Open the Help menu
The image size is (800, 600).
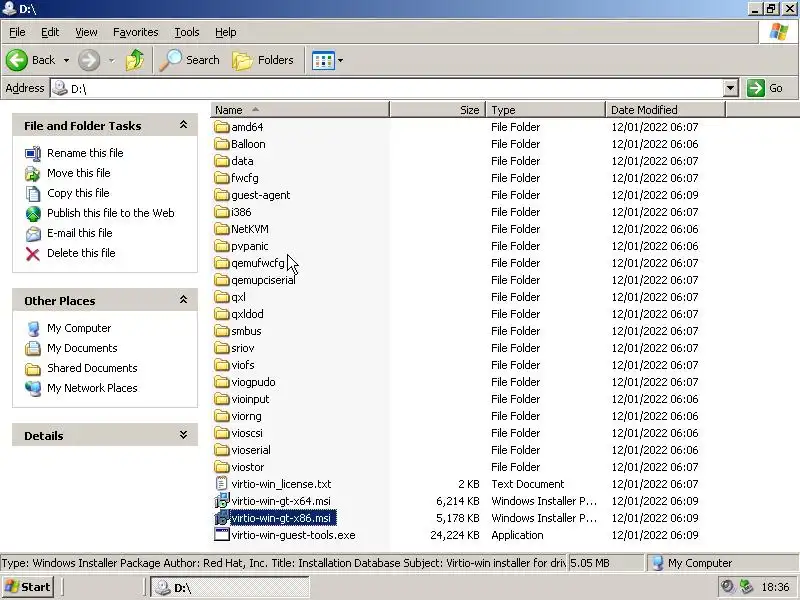[226, 32]
